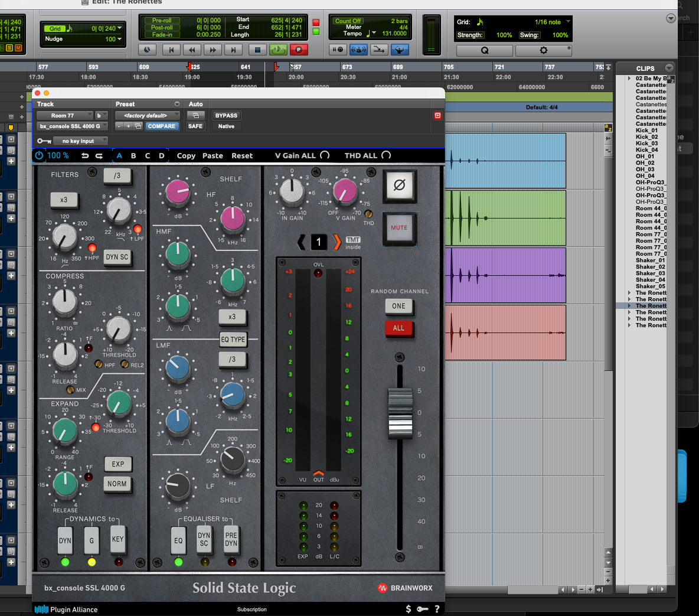Open quantize settings with the gear icon
The image size is (699, 616).
(x=543, y=50)
